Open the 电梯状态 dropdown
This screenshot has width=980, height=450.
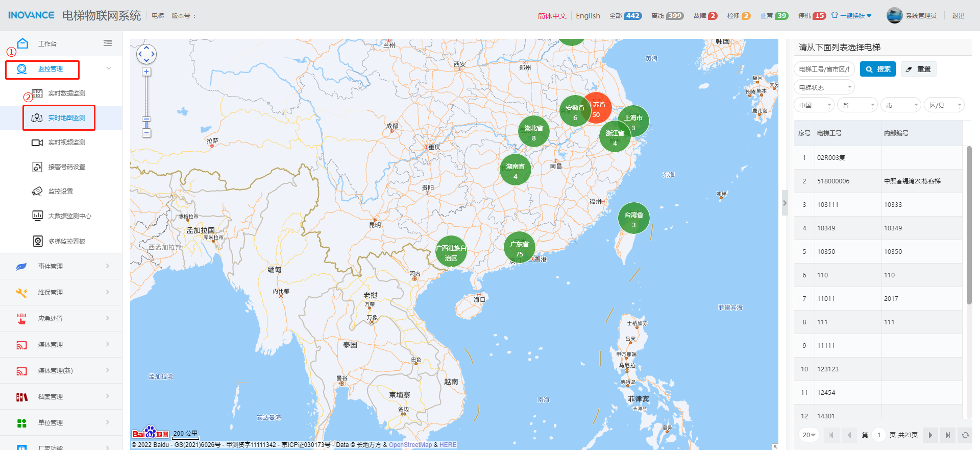[x=824, y=87]
